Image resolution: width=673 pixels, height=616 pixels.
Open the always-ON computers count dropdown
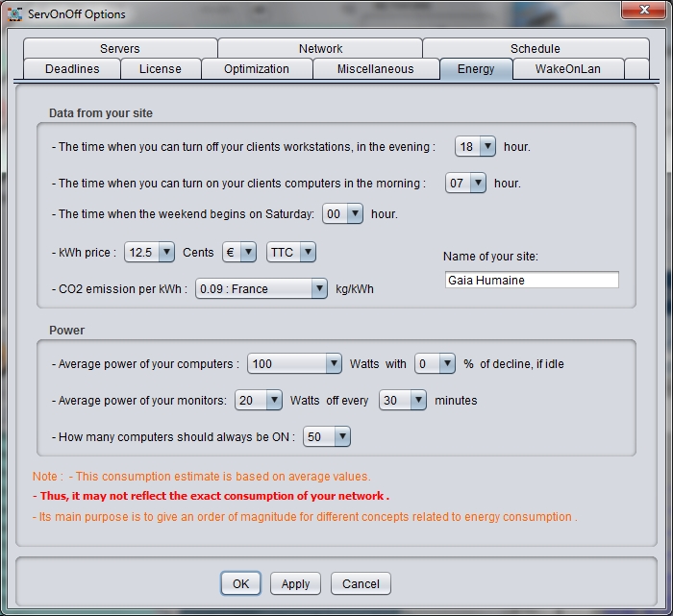[326, 436]
